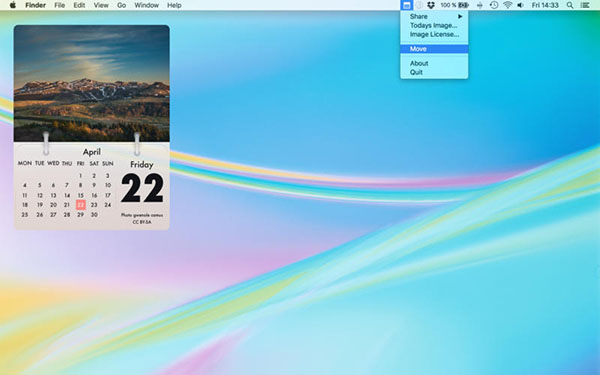Choose the highlighted Move menu item
The height and width of the screenshot is (375, 600).
[434, 49]
